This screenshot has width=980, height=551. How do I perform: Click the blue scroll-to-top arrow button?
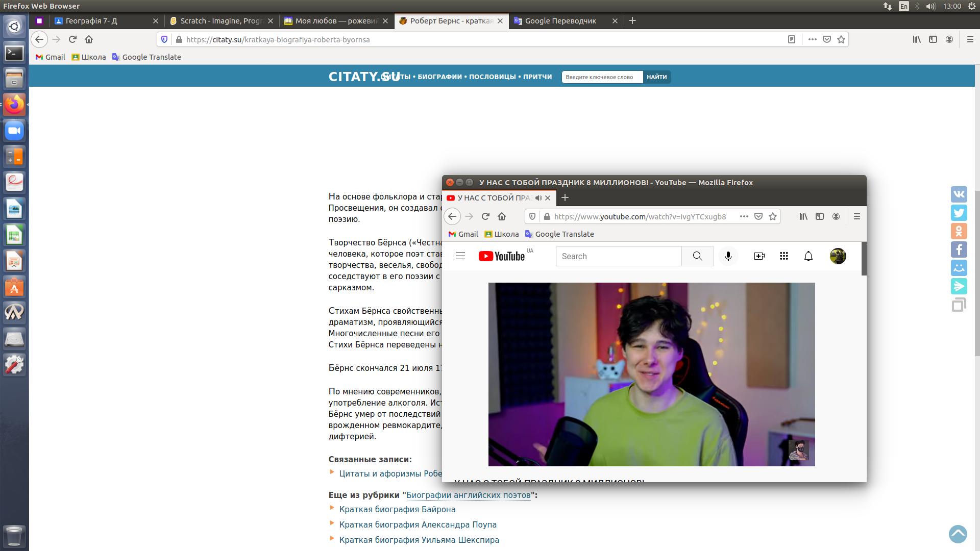coord(958,534)
